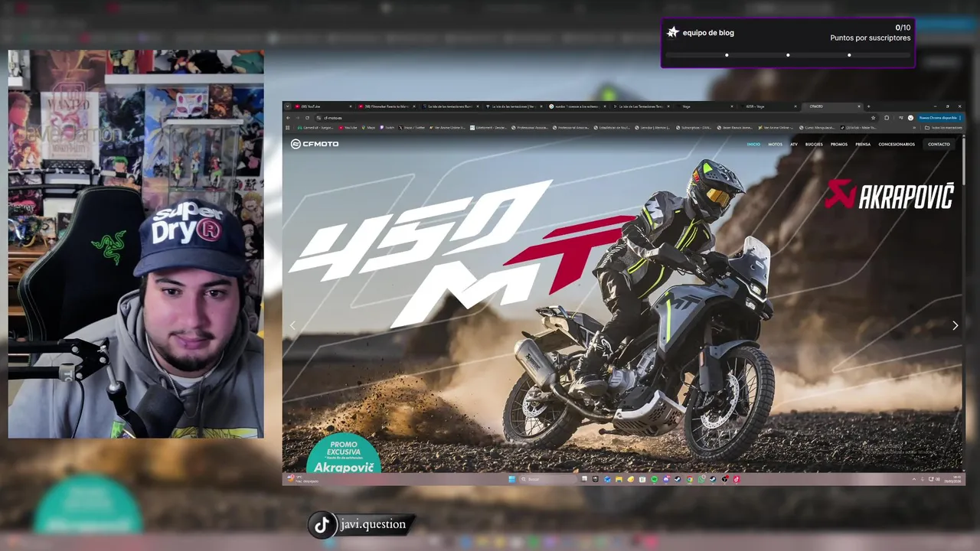Click the CONTACTO button

click(x=939, y=144)
